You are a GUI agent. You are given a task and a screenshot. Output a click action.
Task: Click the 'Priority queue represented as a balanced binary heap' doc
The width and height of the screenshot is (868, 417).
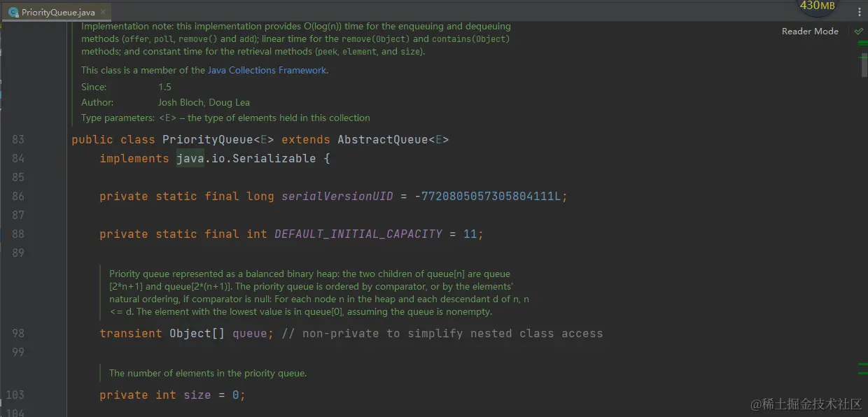pyautogui.click(x=319, y=292)
